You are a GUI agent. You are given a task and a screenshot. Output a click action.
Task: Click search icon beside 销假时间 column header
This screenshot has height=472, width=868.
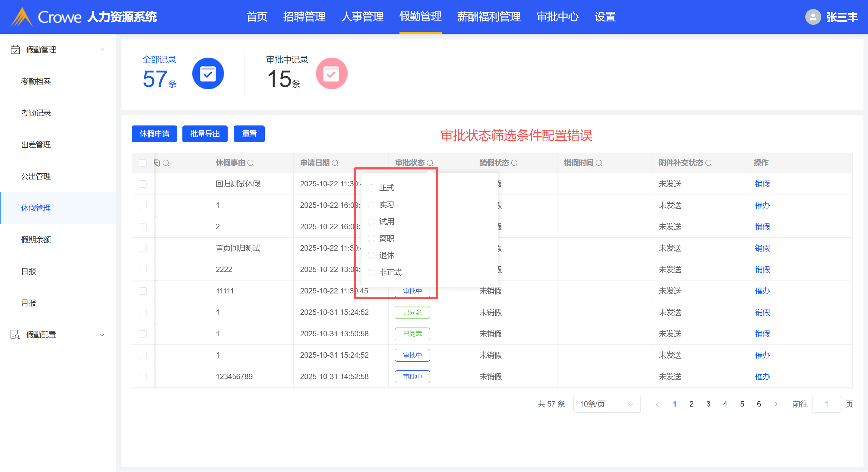599,163
